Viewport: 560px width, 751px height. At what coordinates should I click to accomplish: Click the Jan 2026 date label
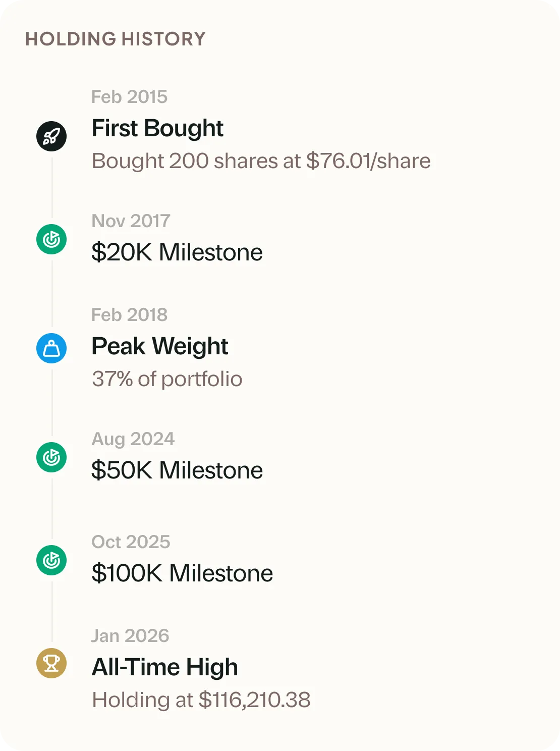tap(130, 636)
